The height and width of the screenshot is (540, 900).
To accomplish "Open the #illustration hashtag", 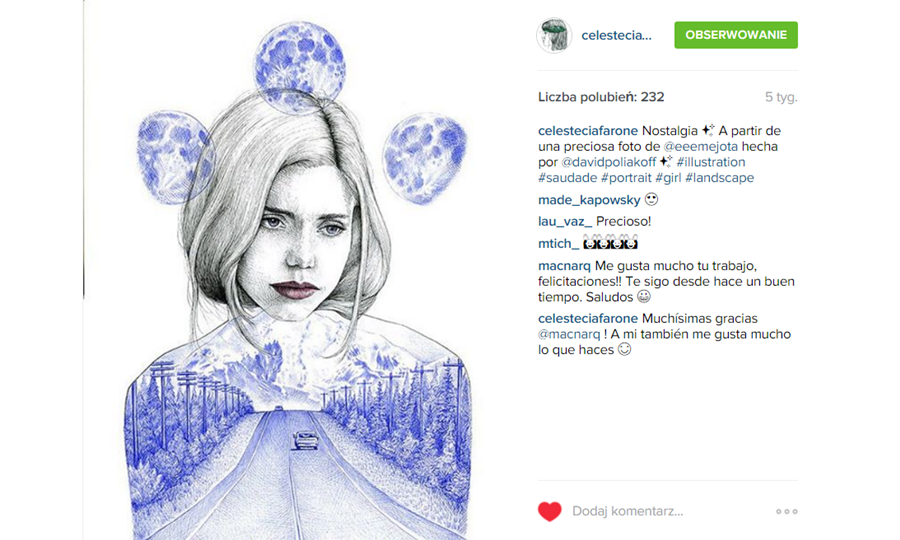I will click(711, 162).
